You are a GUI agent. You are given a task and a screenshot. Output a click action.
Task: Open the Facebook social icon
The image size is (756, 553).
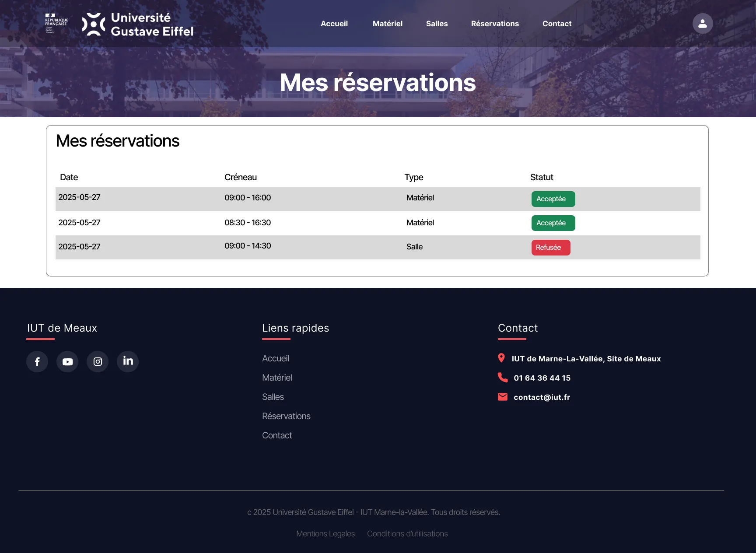point(37,361)
